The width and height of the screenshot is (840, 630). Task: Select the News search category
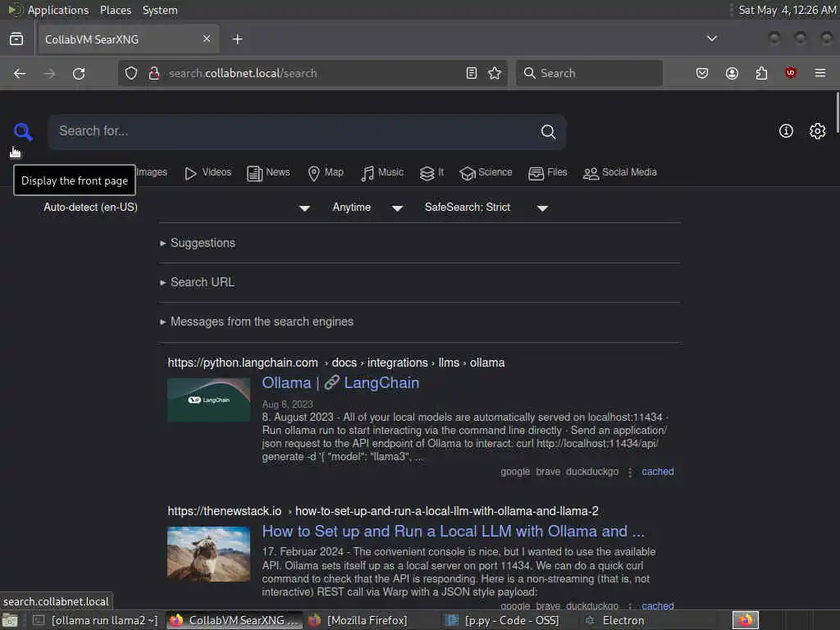pyautogui.click(x=268, y=172)
